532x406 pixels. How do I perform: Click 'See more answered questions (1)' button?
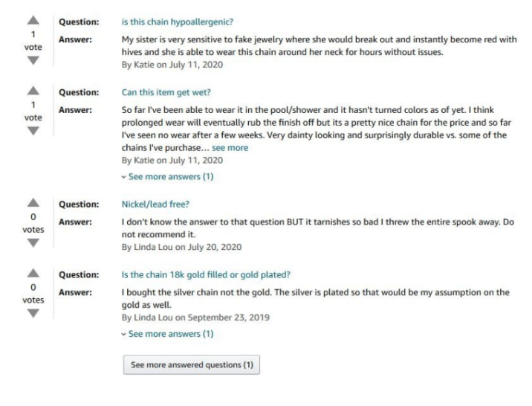[x=192, y=365]
